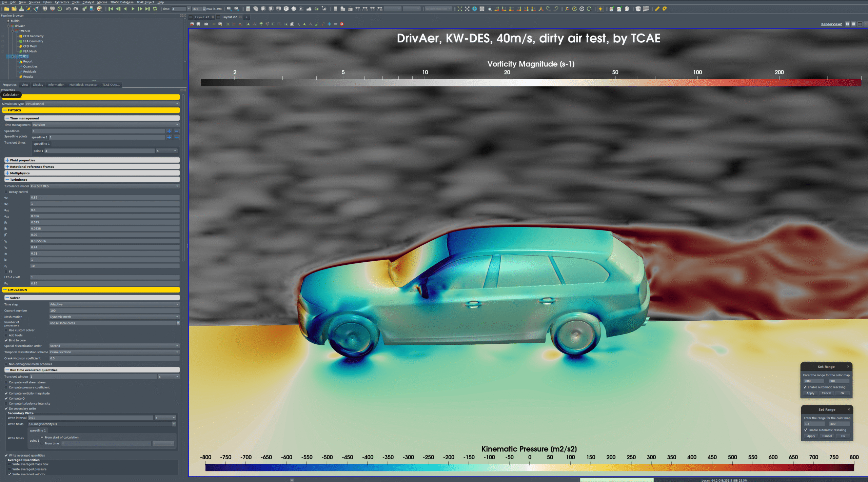This screenshot has width=868, height=482.
Task: Toggle the Bind to core checkbox
Action: pyautogui.click(x=6, y=340)
